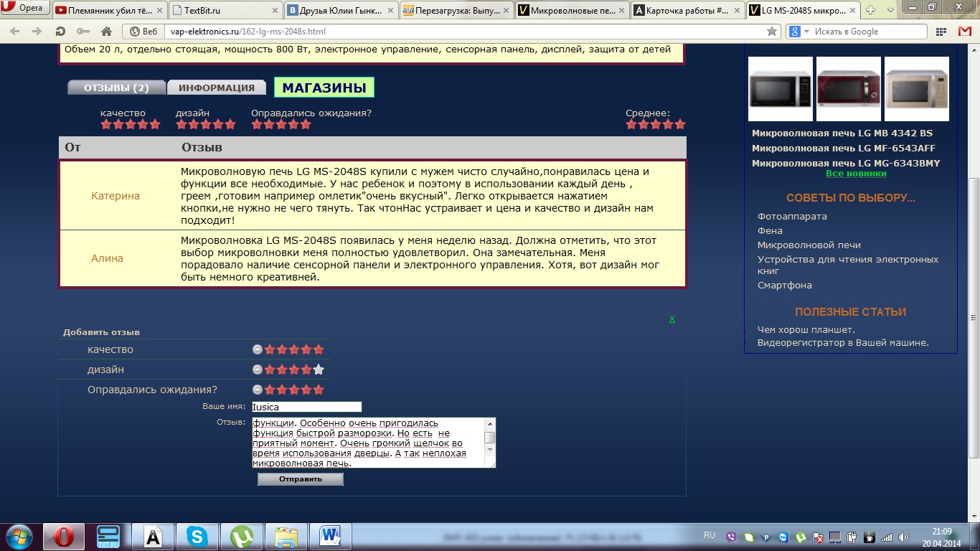
Task: Open Skype from the taskbar
Action: (197, 537)
